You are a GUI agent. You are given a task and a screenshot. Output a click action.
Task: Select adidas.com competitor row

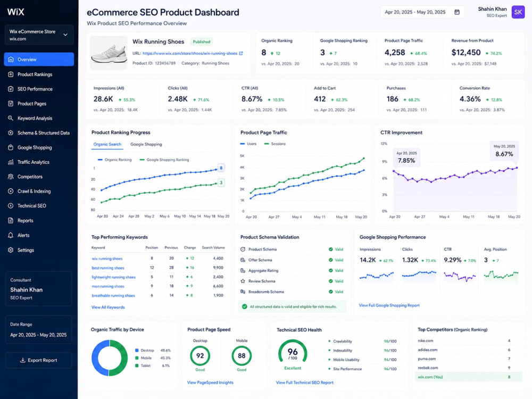point(468,350)
